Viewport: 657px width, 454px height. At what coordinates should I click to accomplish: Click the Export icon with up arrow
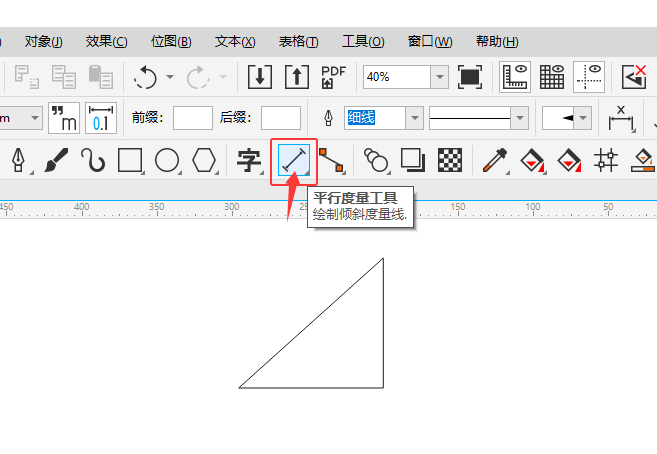click(x=297, y=77)
